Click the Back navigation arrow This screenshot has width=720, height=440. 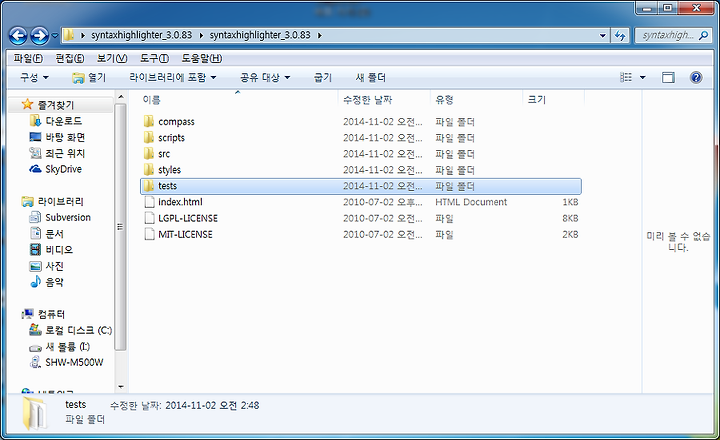point(18,35)
